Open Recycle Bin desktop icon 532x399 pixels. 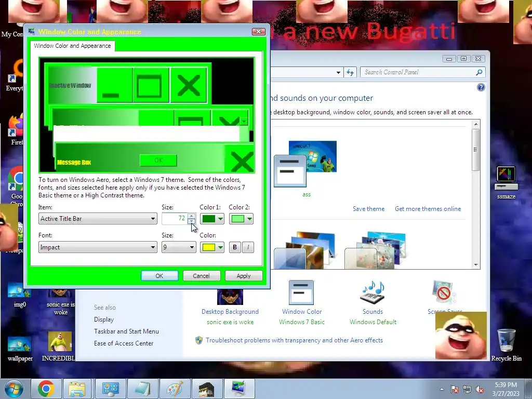pos(506,345)
